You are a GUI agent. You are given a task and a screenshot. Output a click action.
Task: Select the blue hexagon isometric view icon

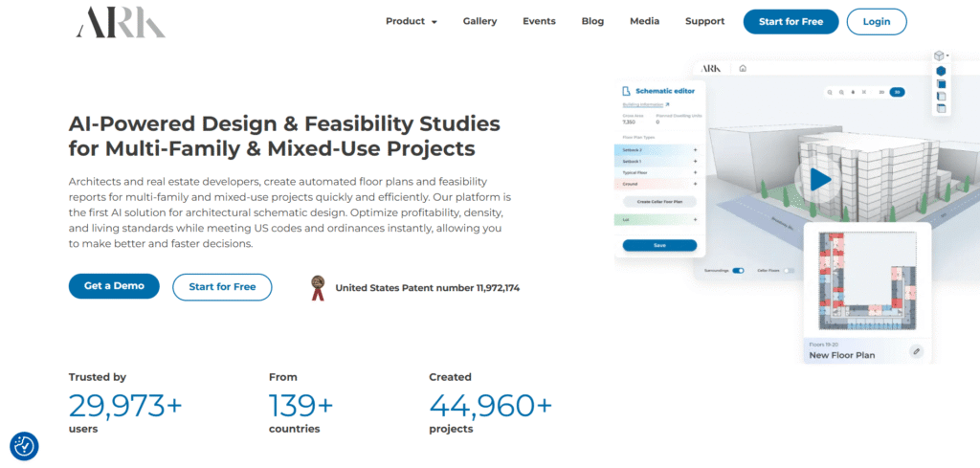pyautogui.click(x=942, y=71)
